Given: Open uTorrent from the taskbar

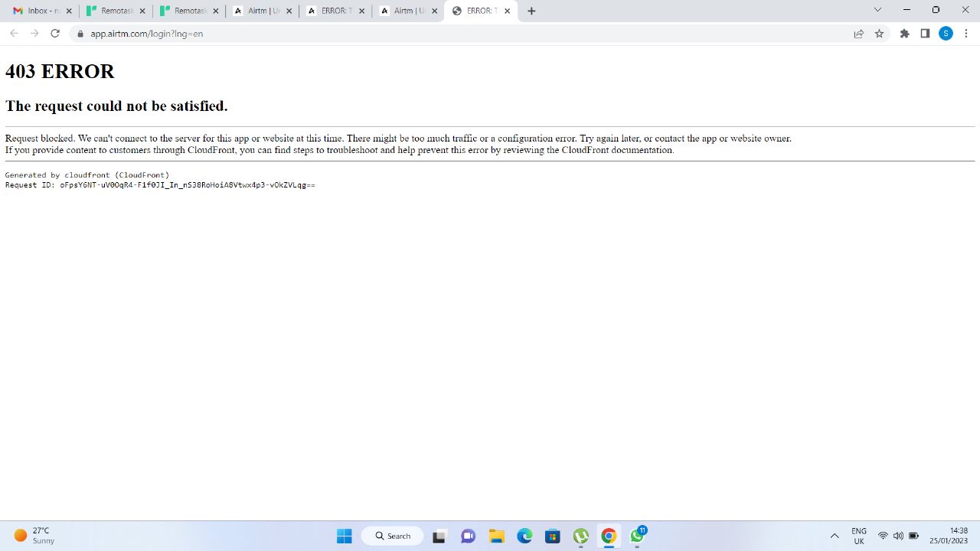Looking at the screenshot, I should 580,536.
